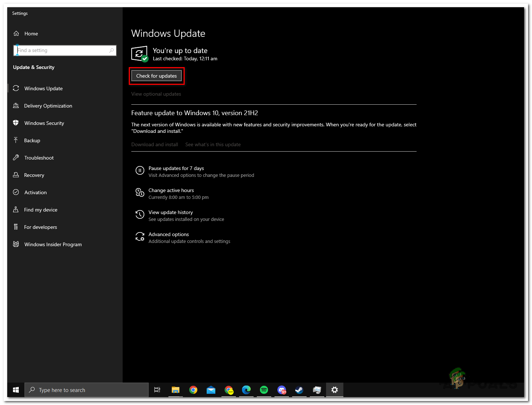Click the Find a setting search box

63,51
